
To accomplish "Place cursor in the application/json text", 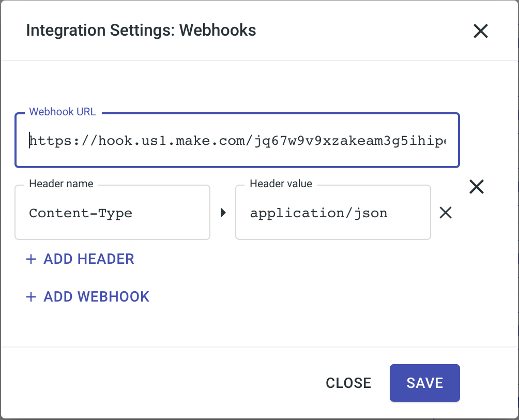I will (318, 213).
